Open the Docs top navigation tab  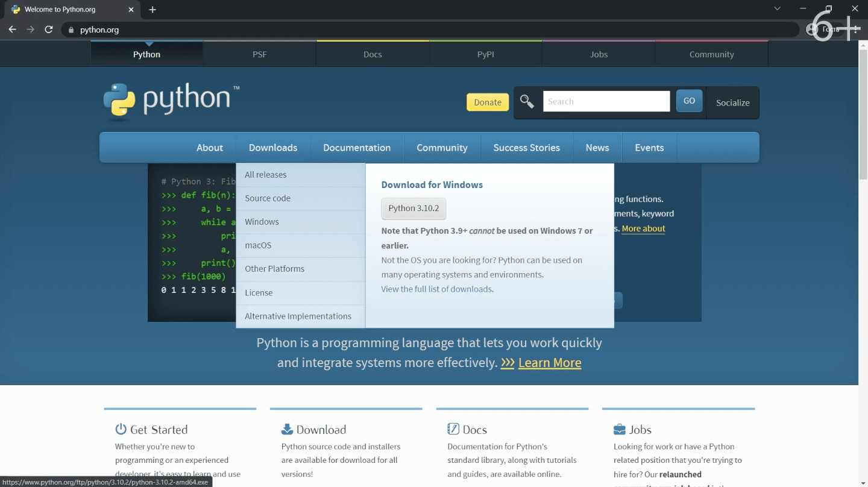373,54
